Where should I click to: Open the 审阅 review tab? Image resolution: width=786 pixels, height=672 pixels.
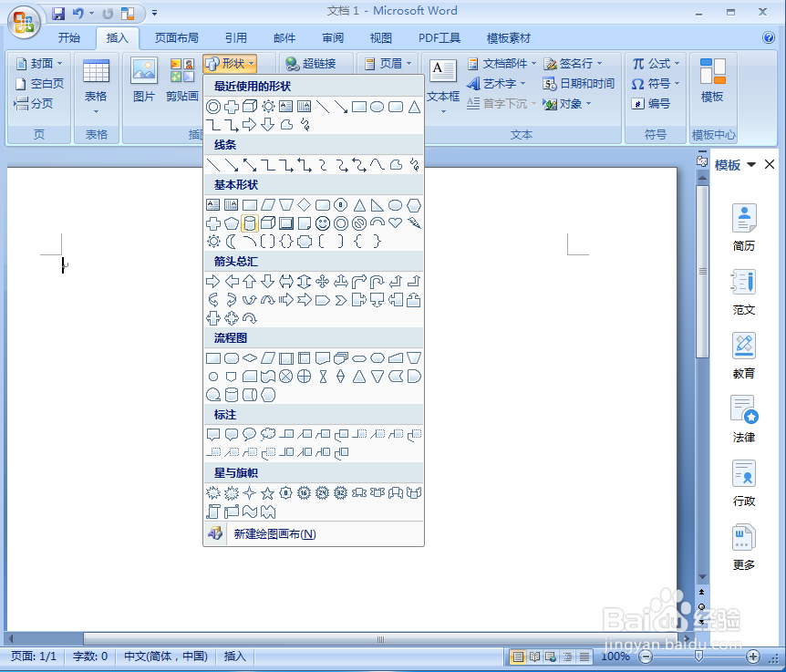[x=333, y=38]
